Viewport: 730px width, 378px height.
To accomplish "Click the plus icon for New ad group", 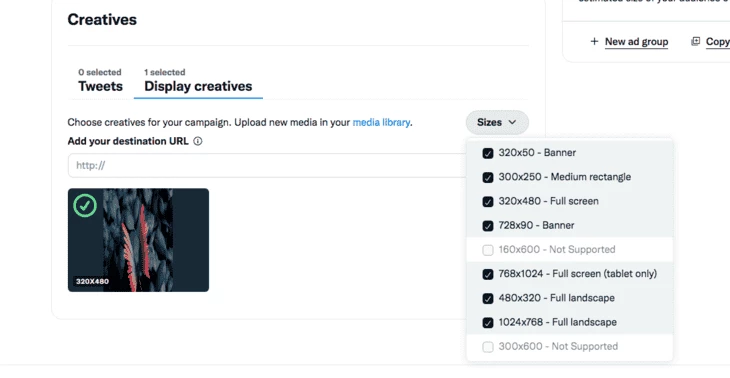I will click(x=594, y=41).
